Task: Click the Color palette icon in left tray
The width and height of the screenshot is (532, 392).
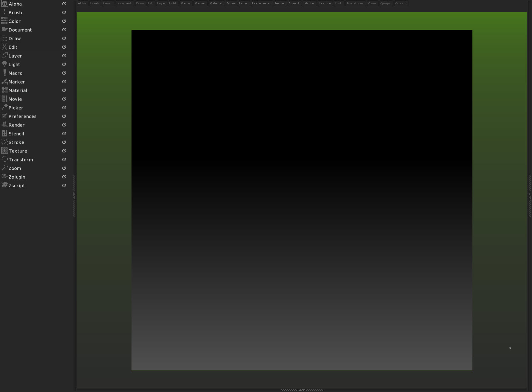Action: tap(5, 21)
